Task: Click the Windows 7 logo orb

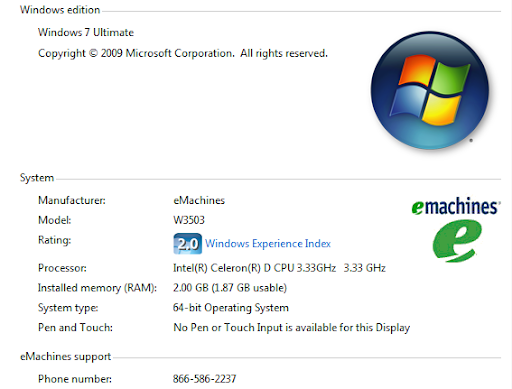Action: (x=430, y=90)
